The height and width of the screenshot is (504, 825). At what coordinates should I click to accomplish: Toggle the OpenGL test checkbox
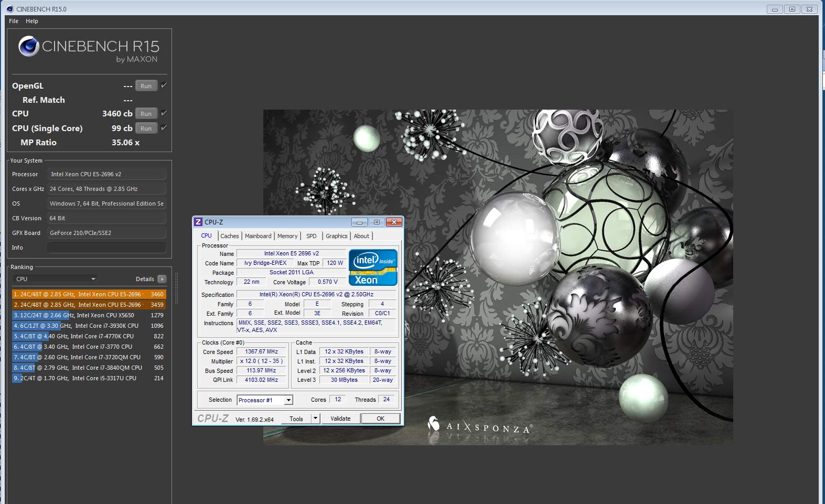164,85
